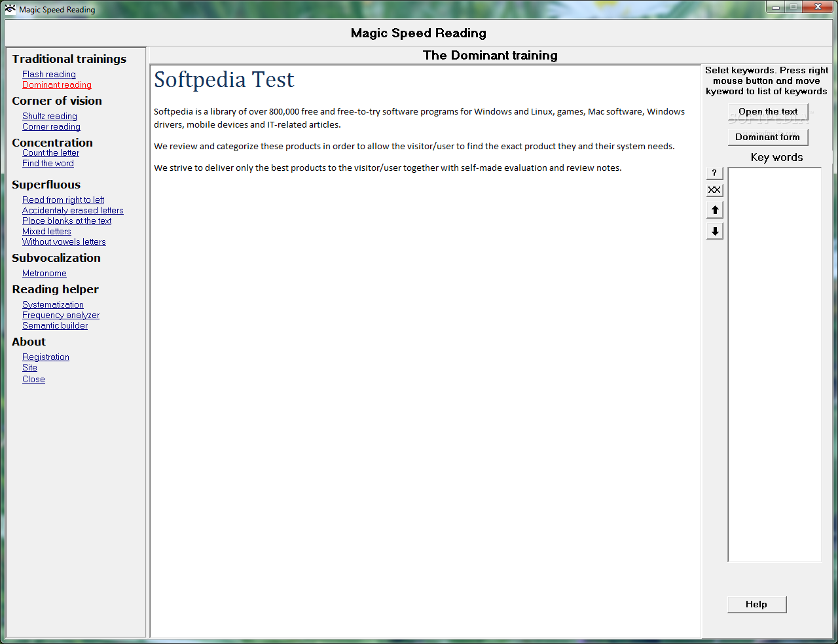The image size is (838, 644).
Task: Click the Dominant form button
Action: [x=768, y=137]
